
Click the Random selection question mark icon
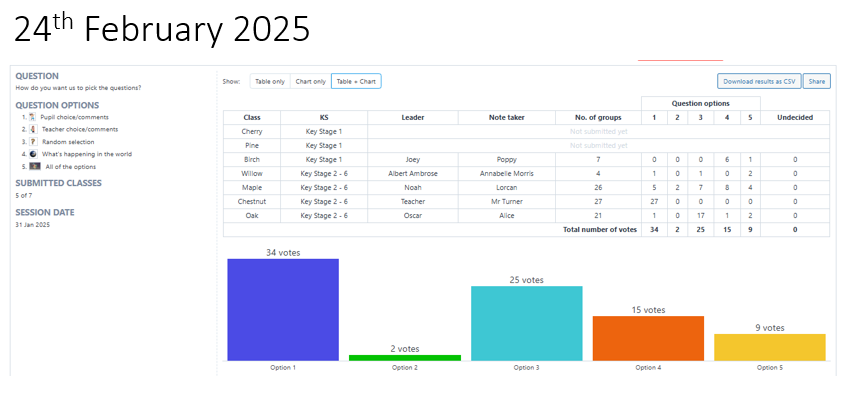(x=33, y=142)
